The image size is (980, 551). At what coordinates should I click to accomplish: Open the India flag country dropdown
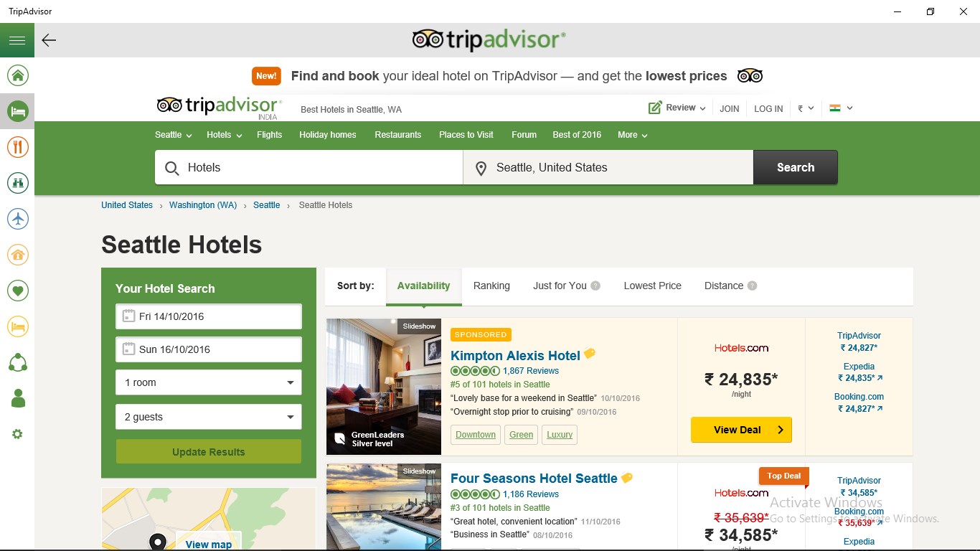841,108
